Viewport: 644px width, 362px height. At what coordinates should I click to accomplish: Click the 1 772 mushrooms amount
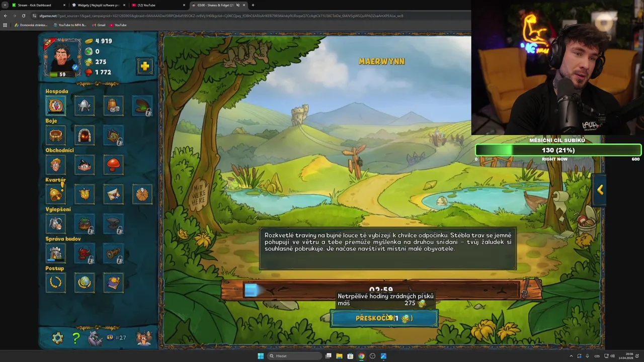(103, 72)
